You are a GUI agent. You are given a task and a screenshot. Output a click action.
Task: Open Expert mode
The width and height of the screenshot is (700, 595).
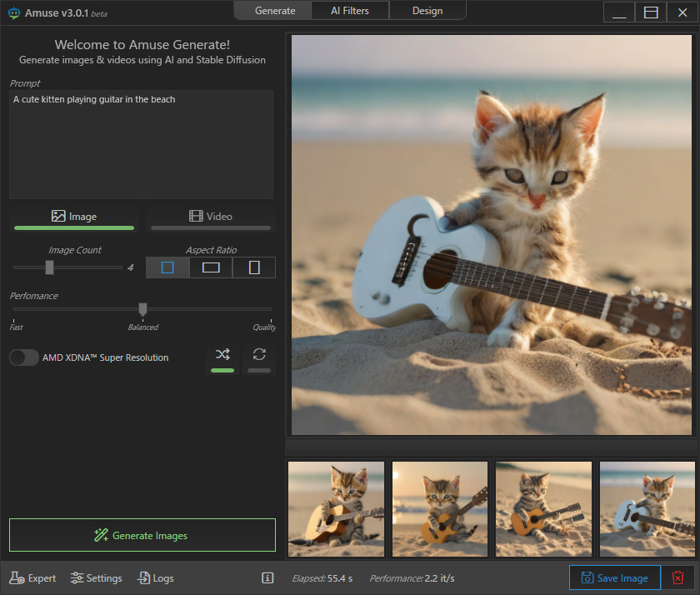pyautogui.click(x=33, y=577)
